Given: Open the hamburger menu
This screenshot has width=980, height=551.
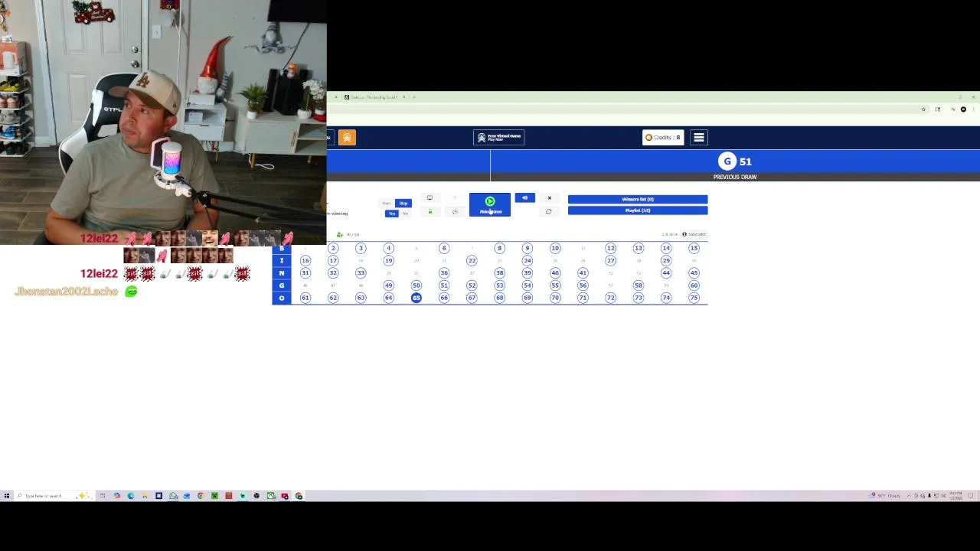Looking at the screenshot, I should tap(698, 137).
